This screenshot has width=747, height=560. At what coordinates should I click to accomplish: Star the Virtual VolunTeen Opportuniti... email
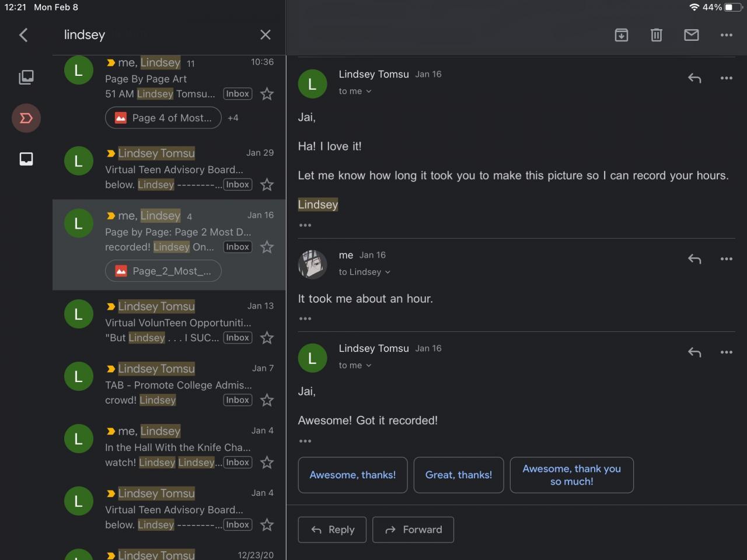(267, 338)
